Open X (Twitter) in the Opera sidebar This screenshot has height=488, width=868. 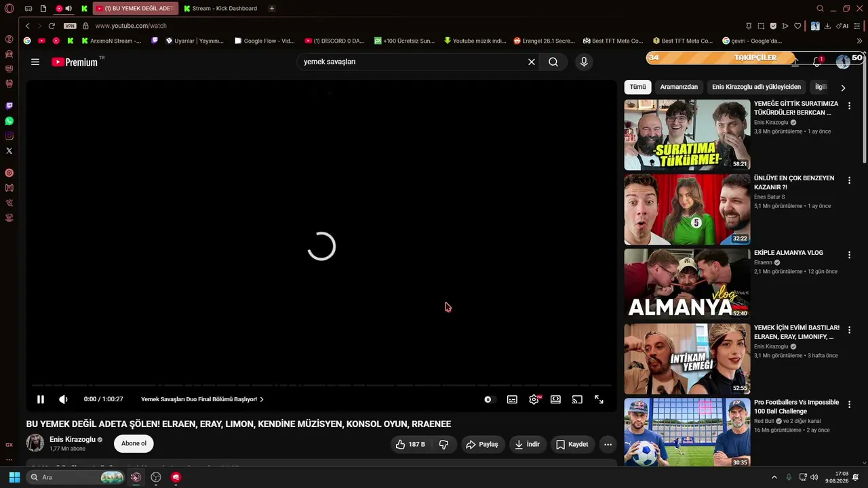(9, 150)
